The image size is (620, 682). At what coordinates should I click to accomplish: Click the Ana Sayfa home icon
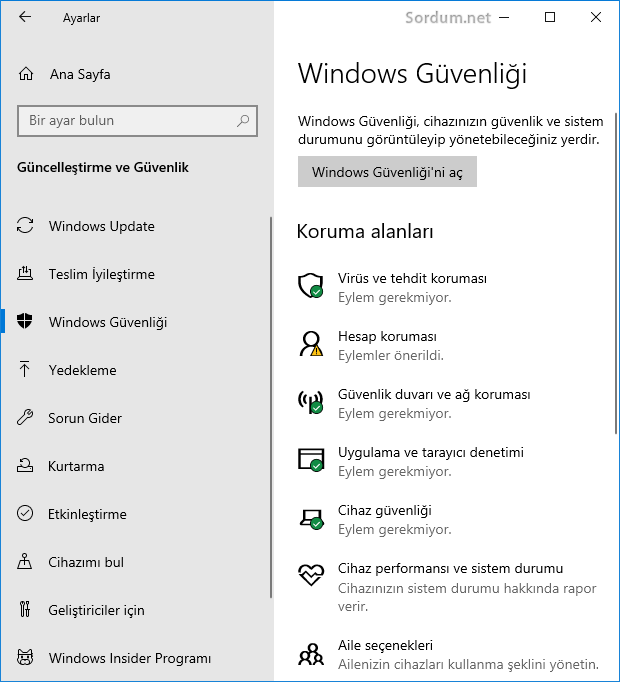pyautogui.click(x=26, y=74)
